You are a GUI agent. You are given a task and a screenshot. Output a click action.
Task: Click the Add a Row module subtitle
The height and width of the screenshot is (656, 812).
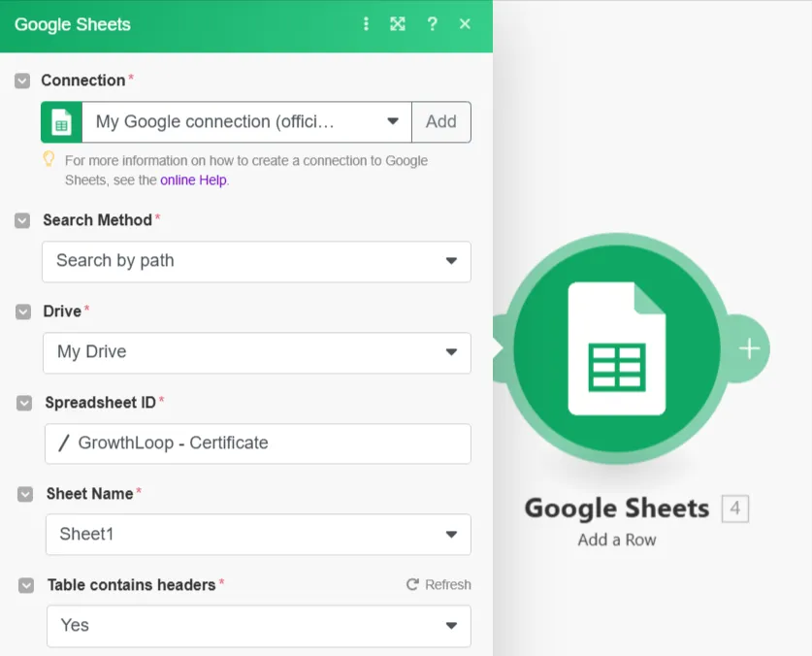[617, 540]
